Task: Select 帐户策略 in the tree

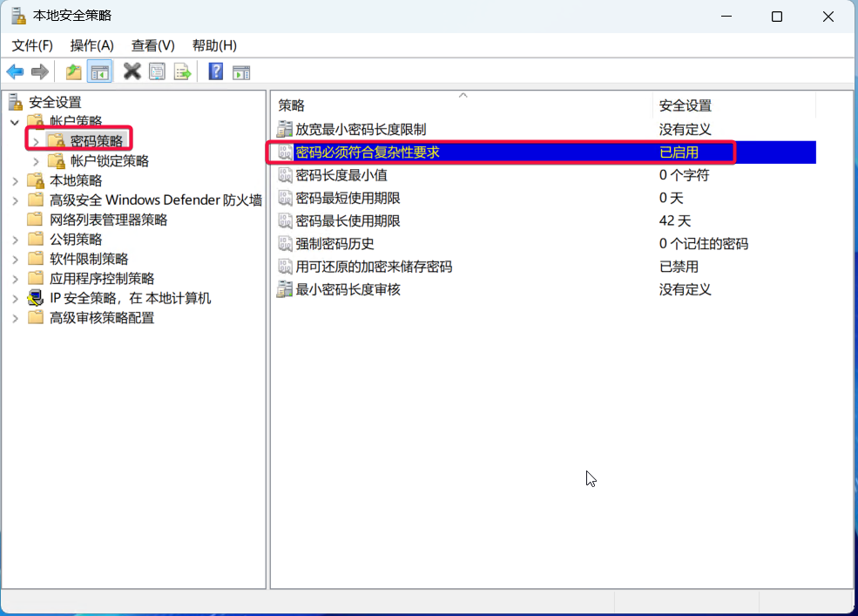Action: (x=76, y=121)
